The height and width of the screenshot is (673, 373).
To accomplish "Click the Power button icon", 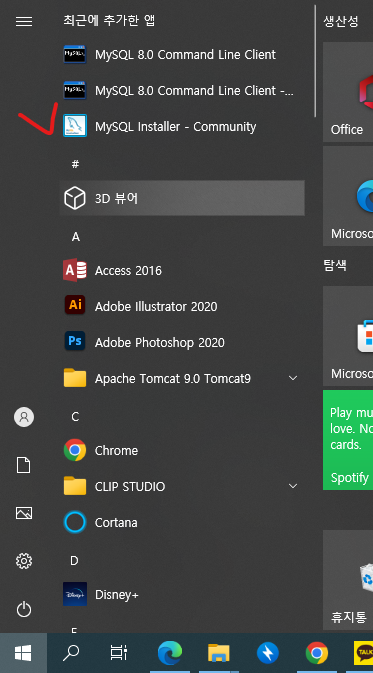I will click(x=24, y=609).
